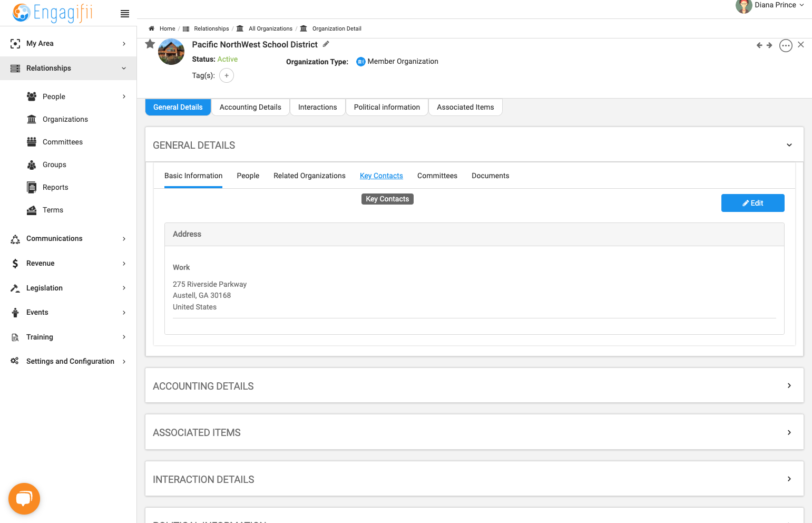This screenshot has width=812, height=523.
Task: Expand the Interaction Details section
Action: [x=789, y=479]
